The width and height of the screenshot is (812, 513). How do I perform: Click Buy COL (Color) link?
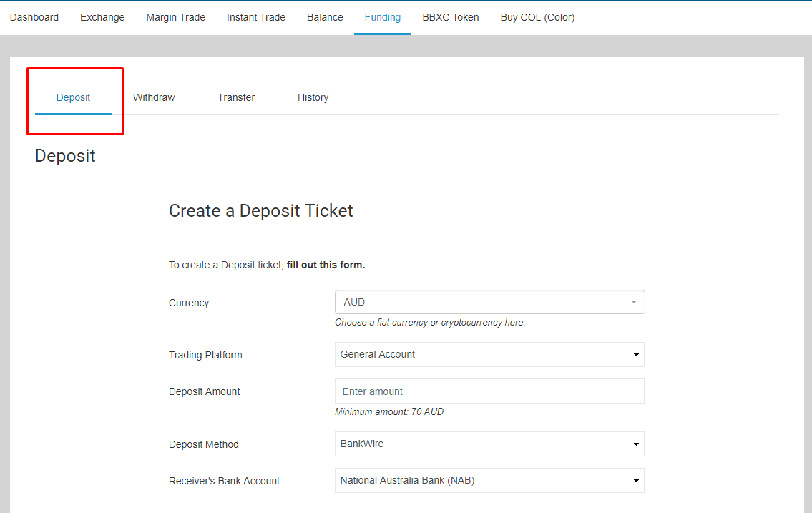(x=537, y=17)
